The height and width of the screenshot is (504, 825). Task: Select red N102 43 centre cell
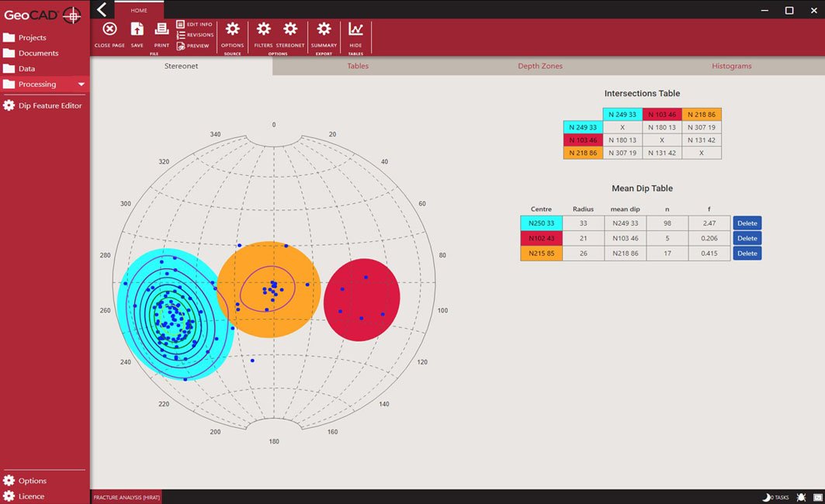(542, 238)
